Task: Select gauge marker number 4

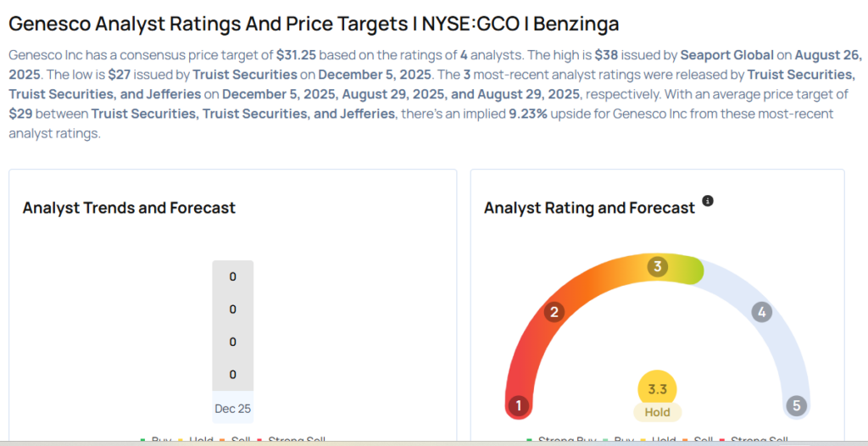Action: pyautogui.click(x=762, y=312)
